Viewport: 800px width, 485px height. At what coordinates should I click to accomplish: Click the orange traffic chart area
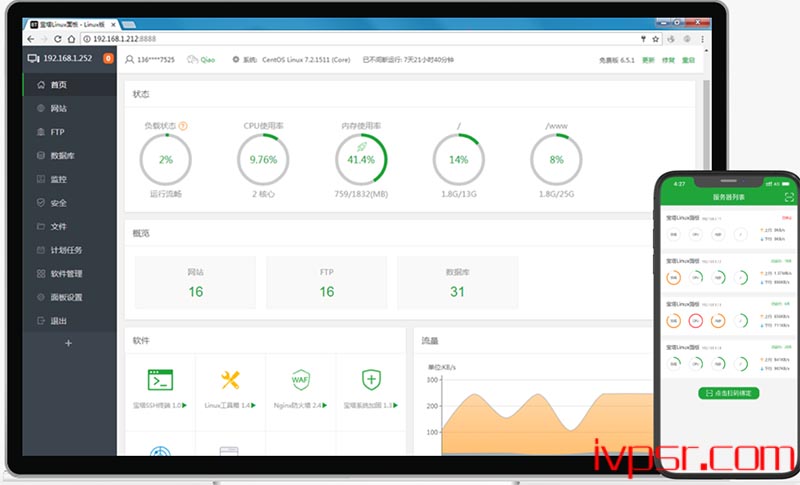[547, 423]
